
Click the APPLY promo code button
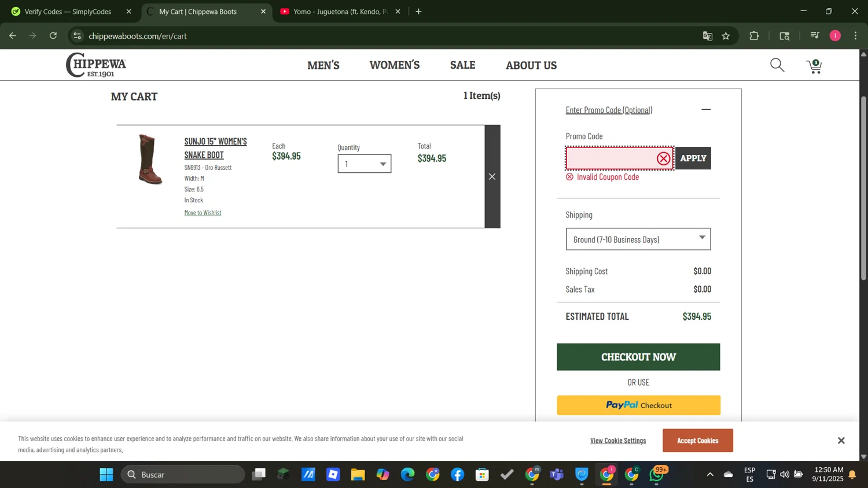click(x=693, y=158)
